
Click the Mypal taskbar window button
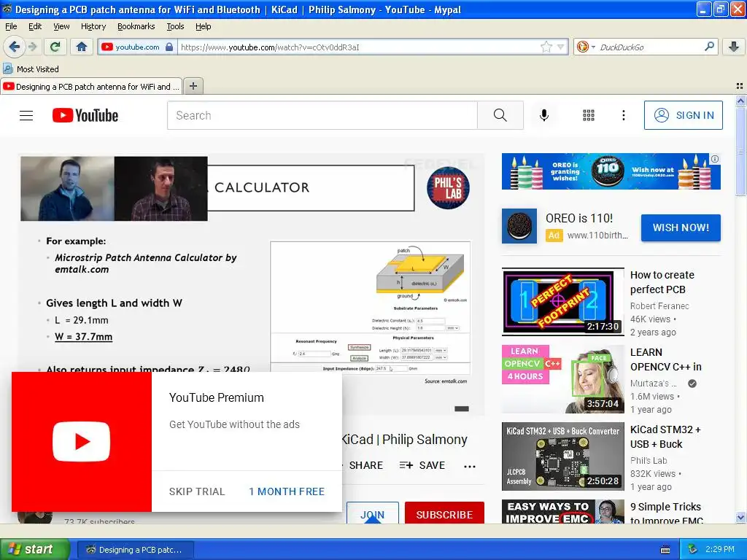[135, 550]
